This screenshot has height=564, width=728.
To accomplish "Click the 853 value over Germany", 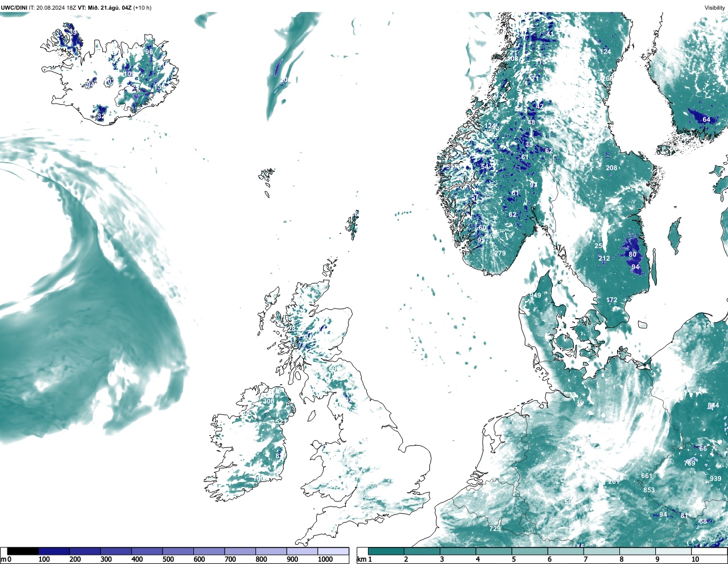I will point(649,490).
